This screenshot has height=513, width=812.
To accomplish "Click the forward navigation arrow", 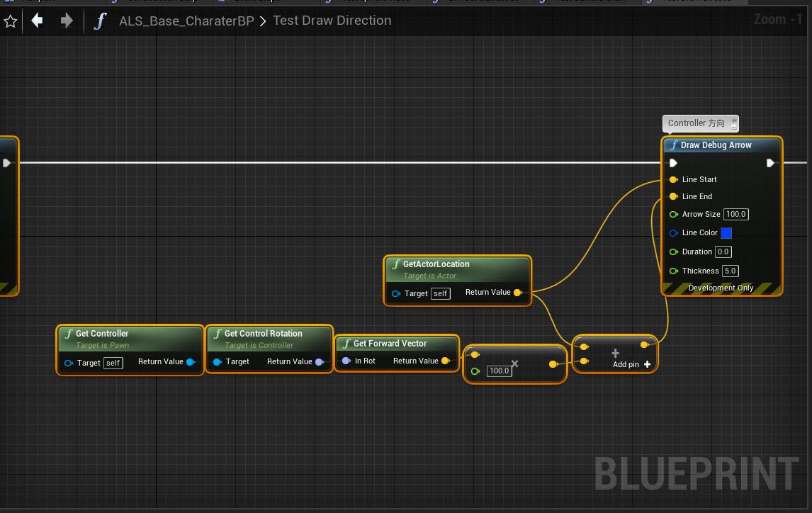I will click(66, 21).
